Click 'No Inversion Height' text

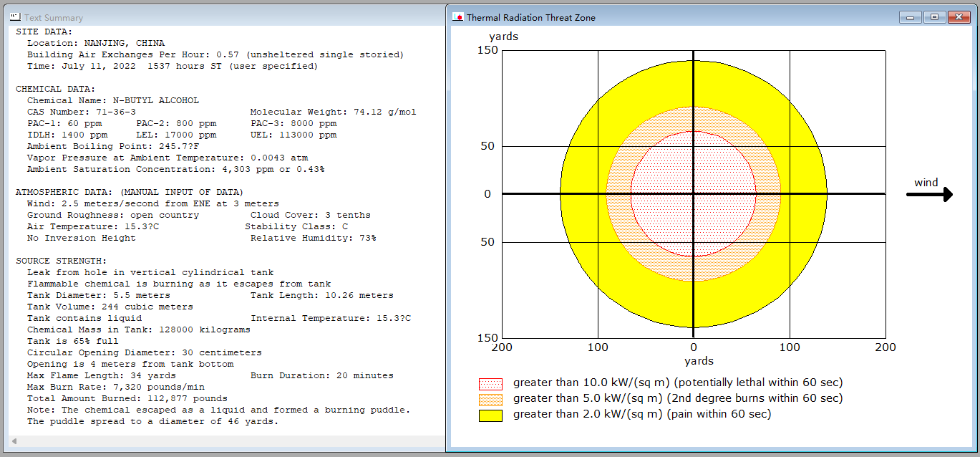pos(82,238)
